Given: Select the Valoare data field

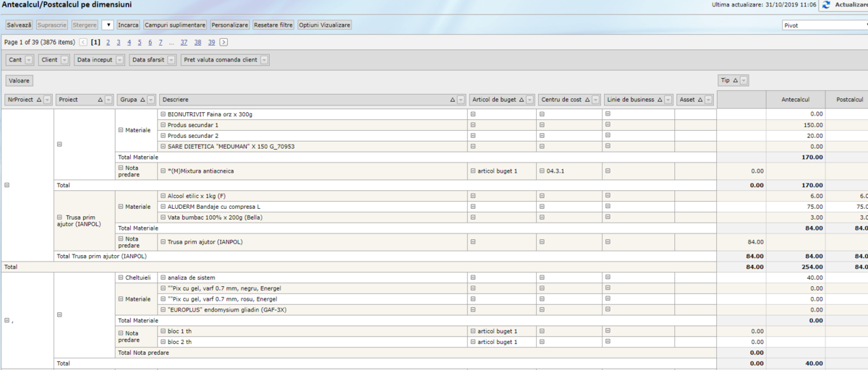Looking at the screenshot, I should 19,80.
